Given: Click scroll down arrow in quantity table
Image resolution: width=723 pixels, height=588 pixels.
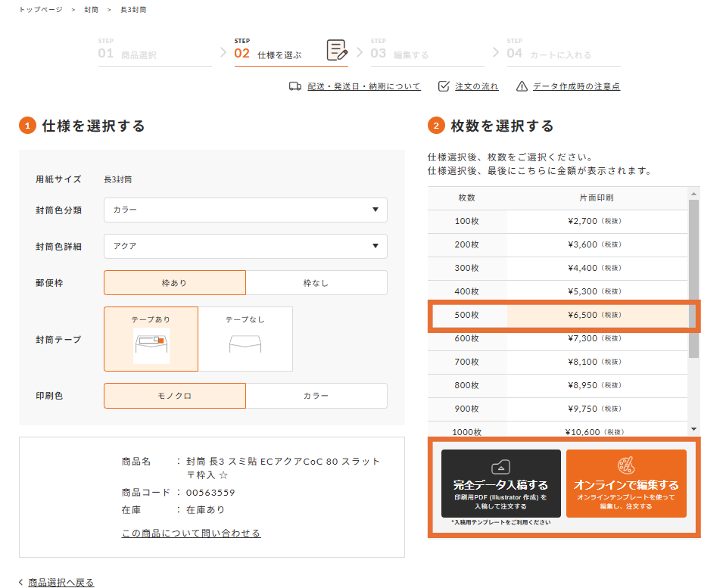Looking at the screenshot, I should pos(693,429).
